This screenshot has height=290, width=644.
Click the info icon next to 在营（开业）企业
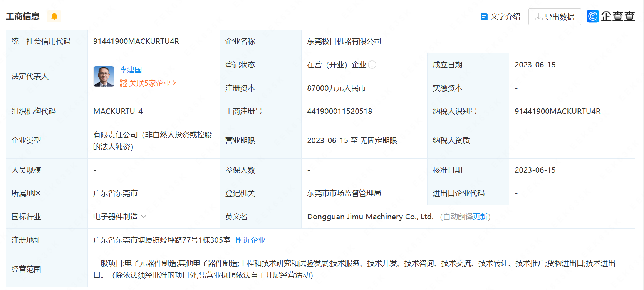[372, 65]
